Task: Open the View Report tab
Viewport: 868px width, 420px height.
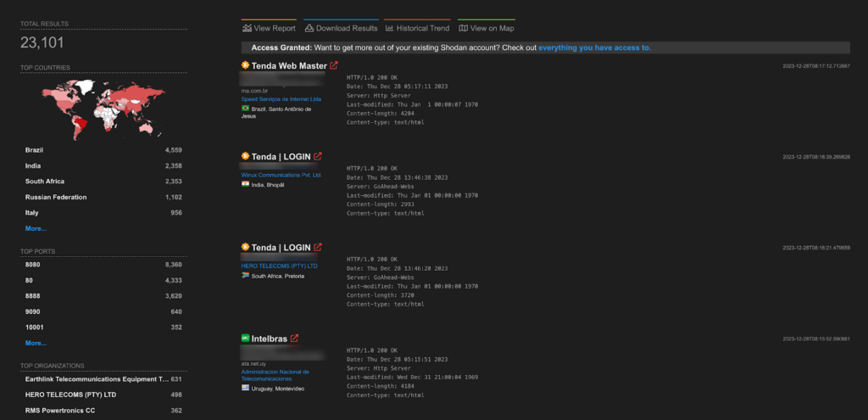Action: 269,28
